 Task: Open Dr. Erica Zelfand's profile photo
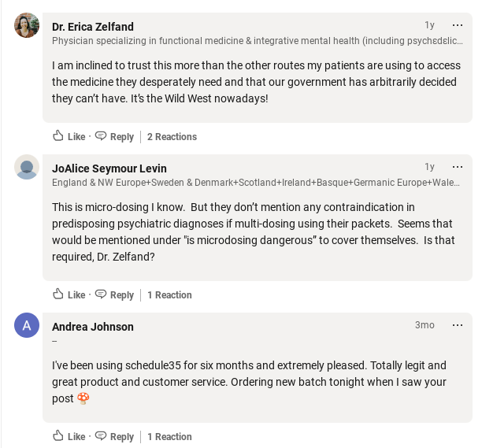pos(27,25)
